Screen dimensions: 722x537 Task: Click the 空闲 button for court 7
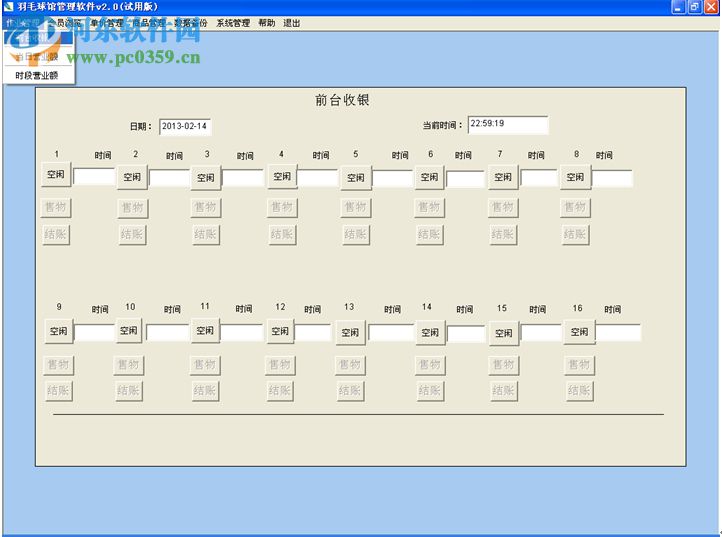coord(503,177)
